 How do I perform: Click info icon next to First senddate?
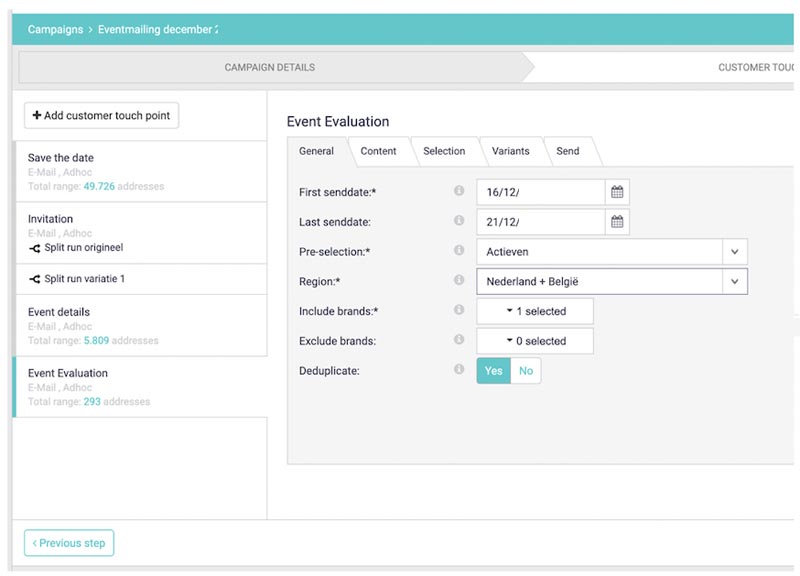click(459, 191)
